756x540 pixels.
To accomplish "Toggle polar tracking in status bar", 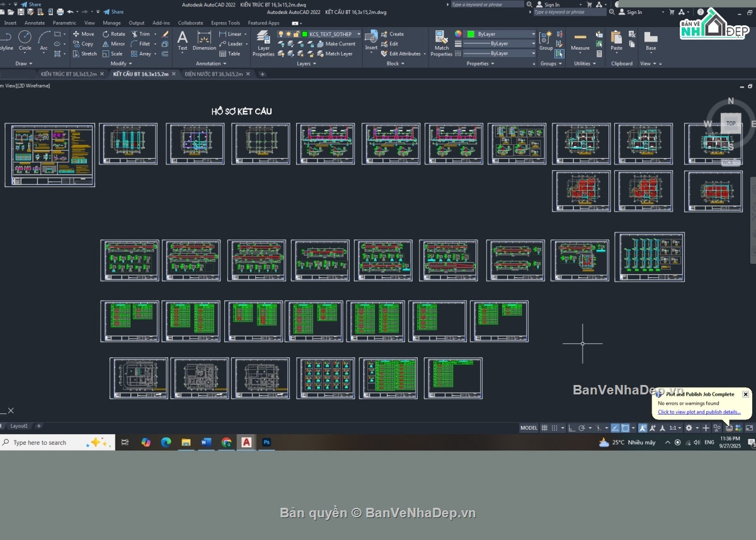I will (x=581, y=428).
